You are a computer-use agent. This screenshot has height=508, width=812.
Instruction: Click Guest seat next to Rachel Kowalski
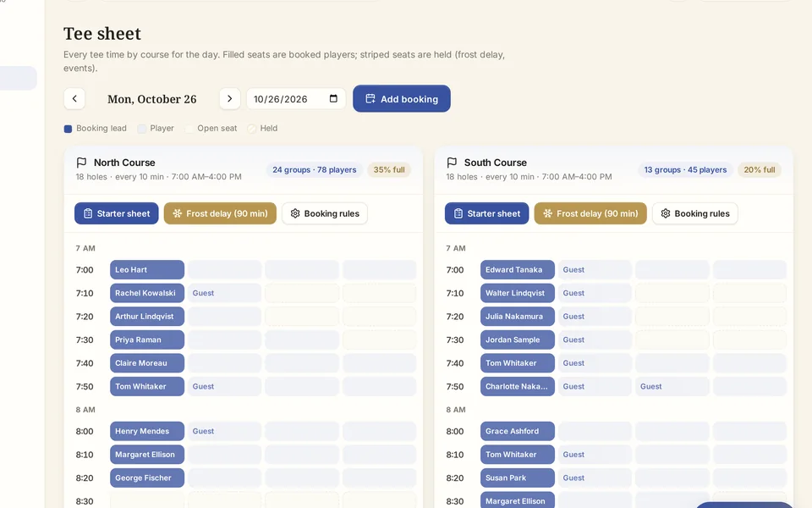pyautogui.click(x=224, y=293)
